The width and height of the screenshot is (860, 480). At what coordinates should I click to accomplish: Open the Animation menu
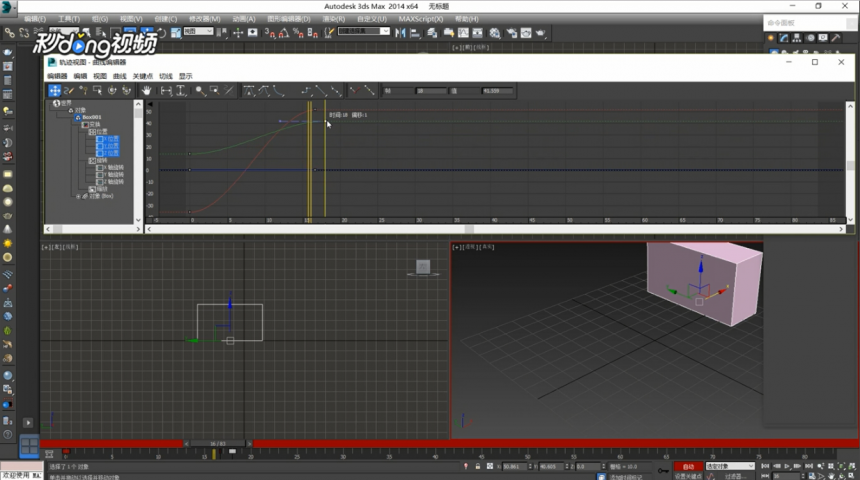pyautogui.click(x=244, y=19)
